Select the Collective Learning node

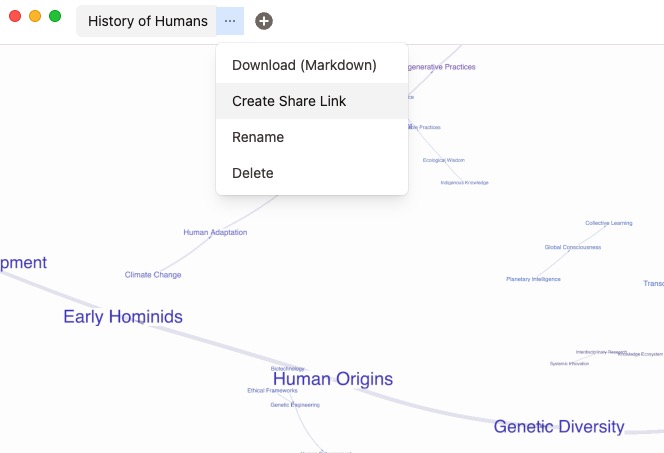[609, 223]
